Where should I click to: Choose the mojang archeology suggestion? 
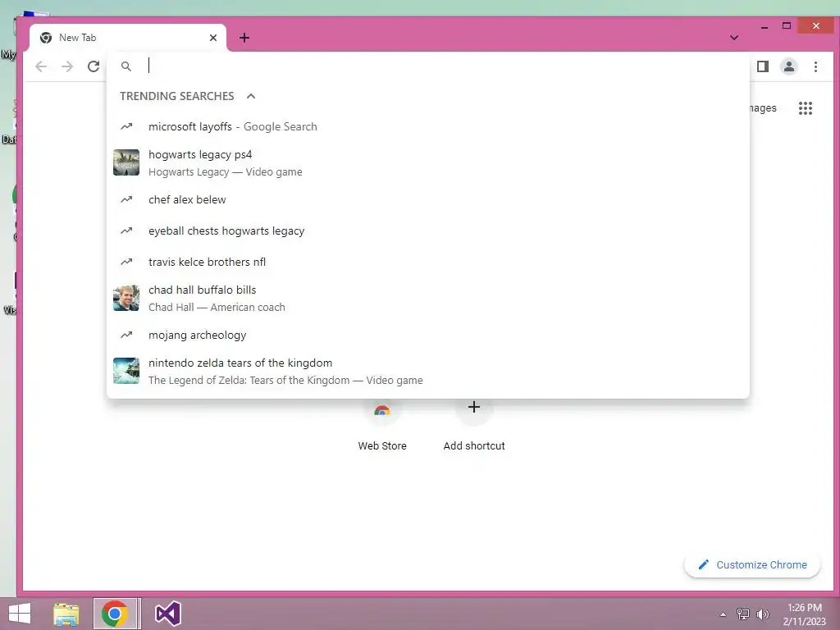(x=428, y=336)
